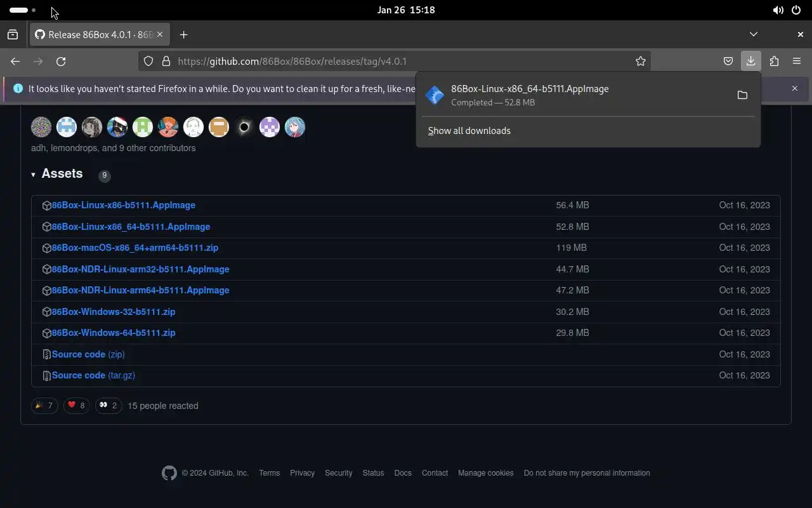
Task: Download Source code (tar.gz)
Action: (x=93, y=375)
